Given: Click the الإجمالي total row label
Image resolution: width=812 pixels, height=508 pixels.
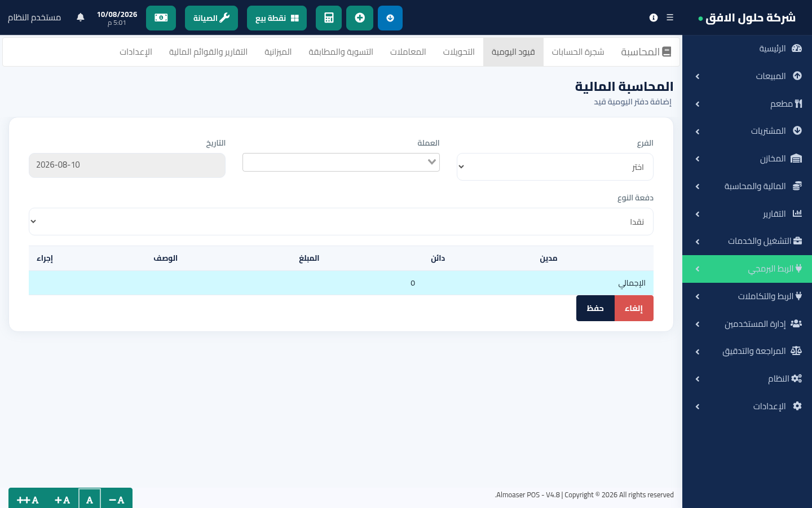Looking at the screenshot, I should click(x=632, y=283).
